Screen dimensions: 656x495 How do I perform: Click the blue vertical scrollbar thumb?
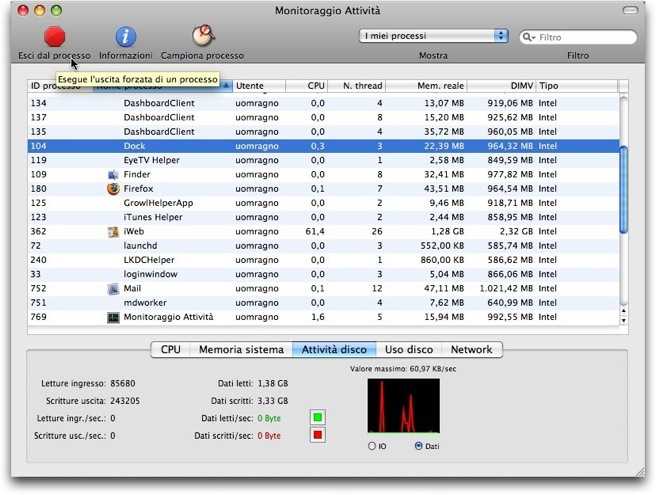[x=623, y=189]
